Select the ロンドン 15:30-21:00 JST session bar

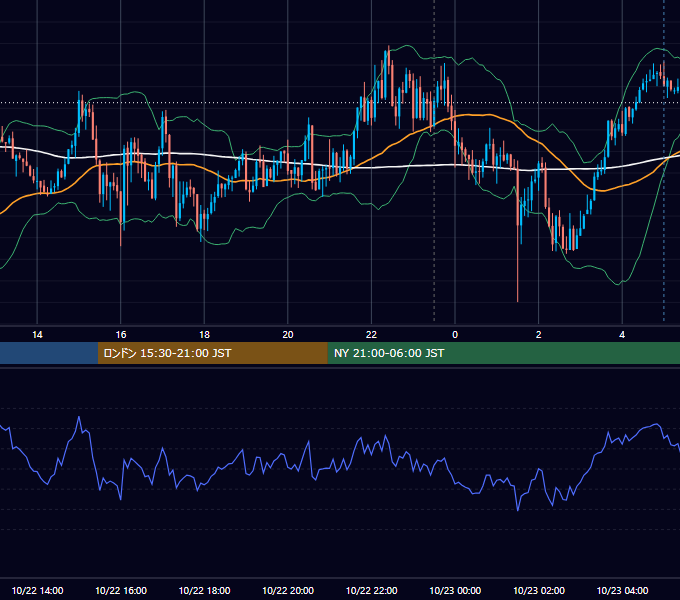tap(212, 353)
